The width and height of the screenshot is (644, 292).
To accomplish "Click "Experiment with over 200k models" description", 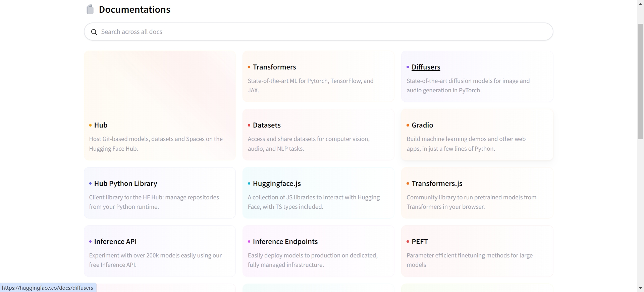I will click(x=155, y=260).
